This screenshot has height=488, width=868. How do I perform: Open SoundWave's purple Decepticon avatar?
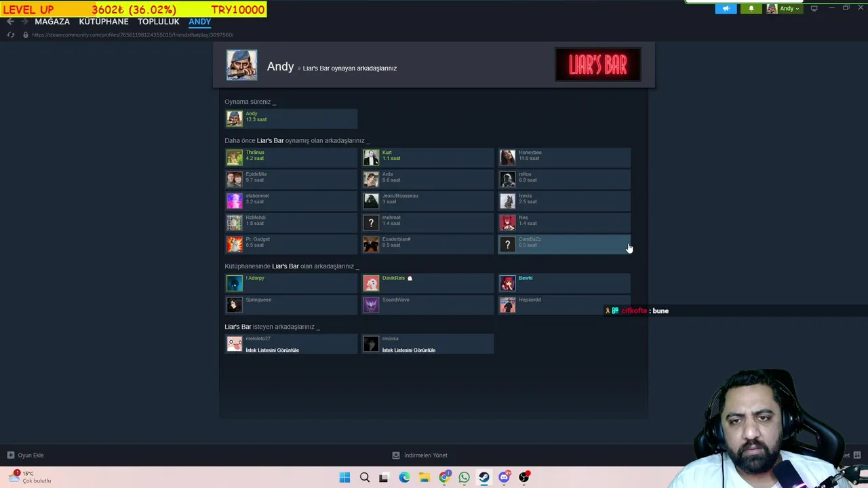(x=371, y=304)
